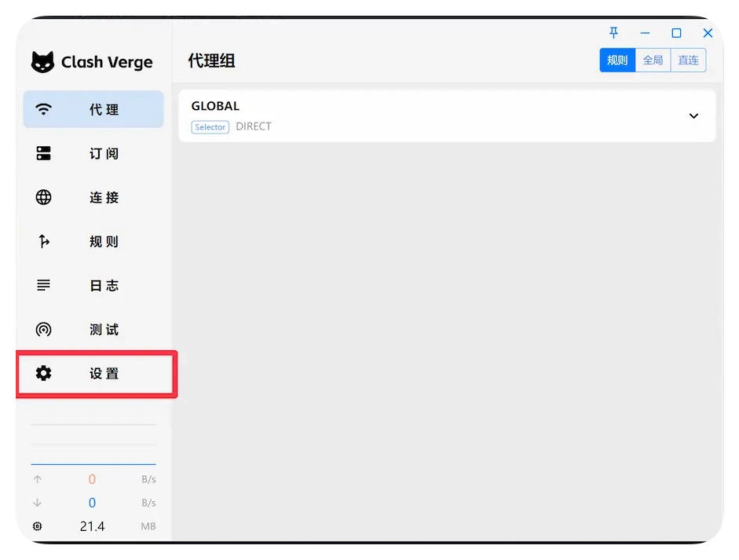The image size is (739, 560).
Task: Click the Selector tag under GLOBAL
Action: (210, 126)
